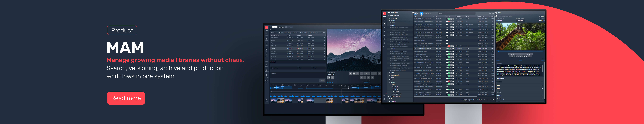The image size is (644, 124).
Task: Click the timeline zoom slider handle
Action: point(271,92)
